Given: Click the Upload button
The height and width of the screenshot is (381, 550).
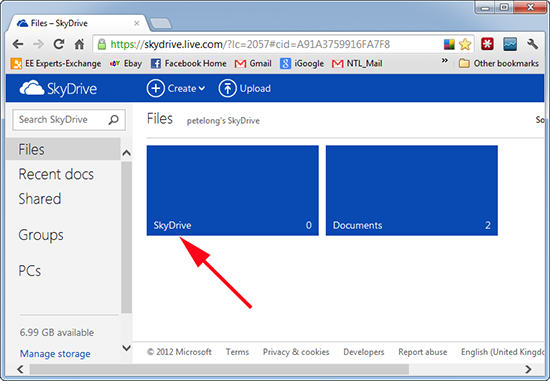Looking at the screenshot, I should click(245, 88).
